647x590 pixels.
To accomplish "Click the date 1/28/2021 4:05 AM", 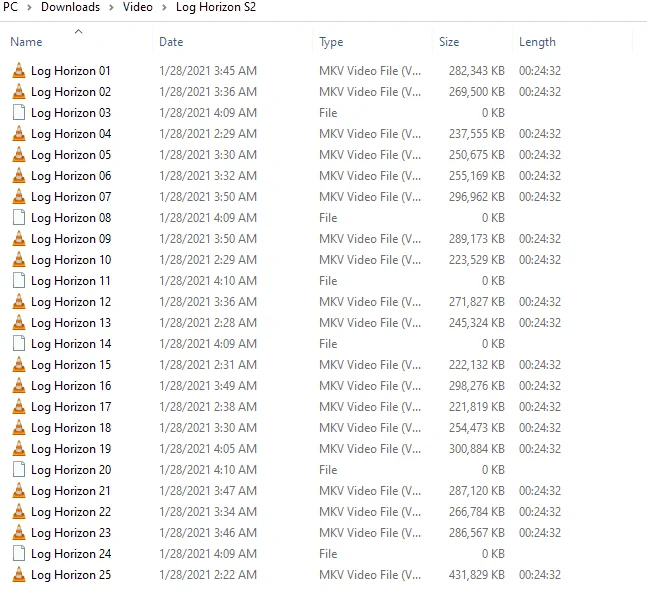I will 208,448.
